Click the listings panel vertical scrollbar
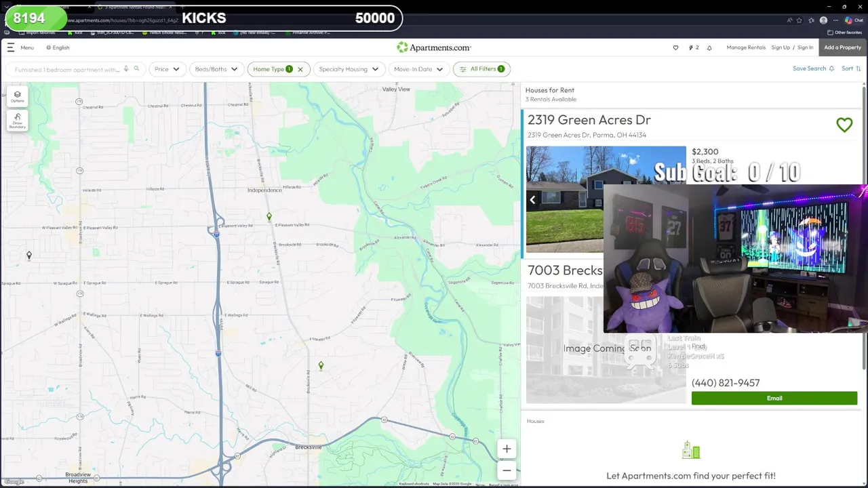The width and height of the screenshot is (868, 488). coord(863,228)
